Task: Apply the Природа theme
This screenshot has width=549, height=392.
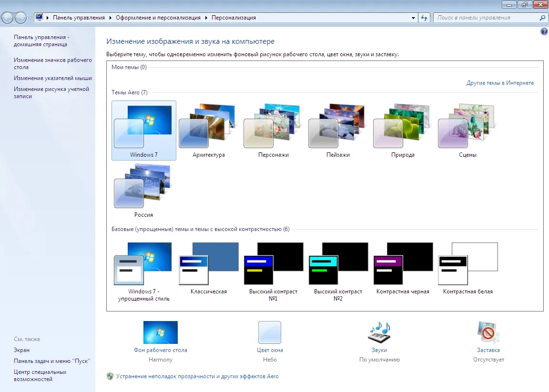Action: [403, 131]
